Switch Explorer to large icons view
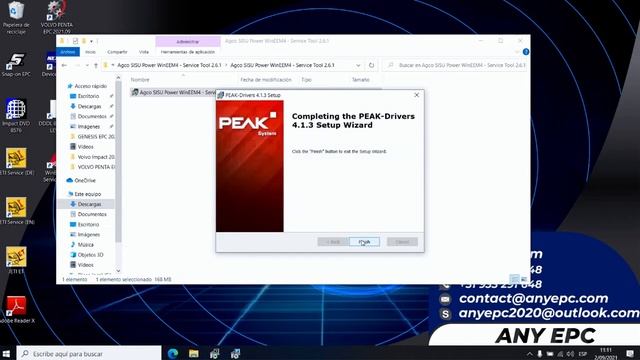Viewport: 640px width, 360px height. [x=524, y=279]
